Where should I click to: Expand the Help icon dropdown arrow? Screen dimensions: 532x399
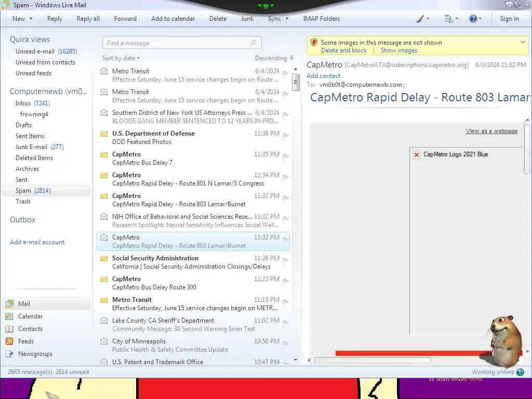click(x=480, y=19)
